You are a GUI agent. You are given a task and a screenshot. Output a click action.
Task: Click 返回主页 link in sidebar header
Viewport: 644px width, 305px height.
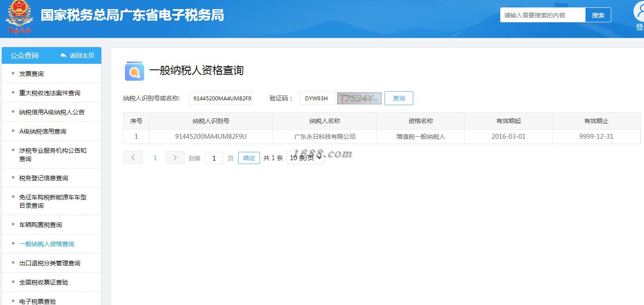point(82,55)
